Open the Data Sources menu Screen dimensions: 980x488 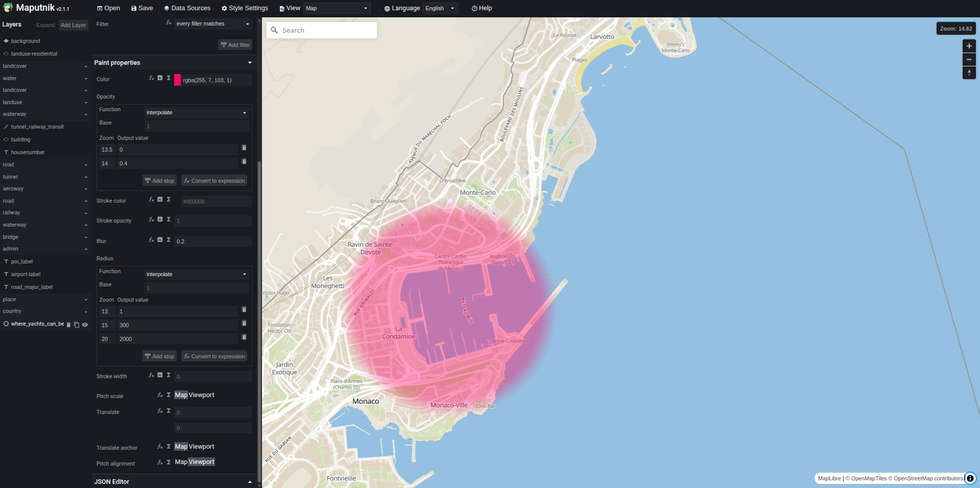click(187, 8)
